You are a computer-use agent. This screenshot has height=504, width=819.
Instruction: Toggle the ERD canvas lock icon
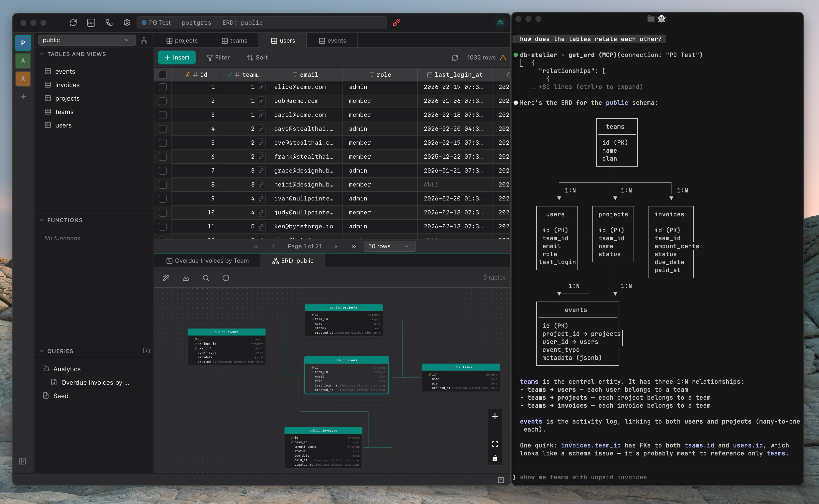(x=495, y=458)
